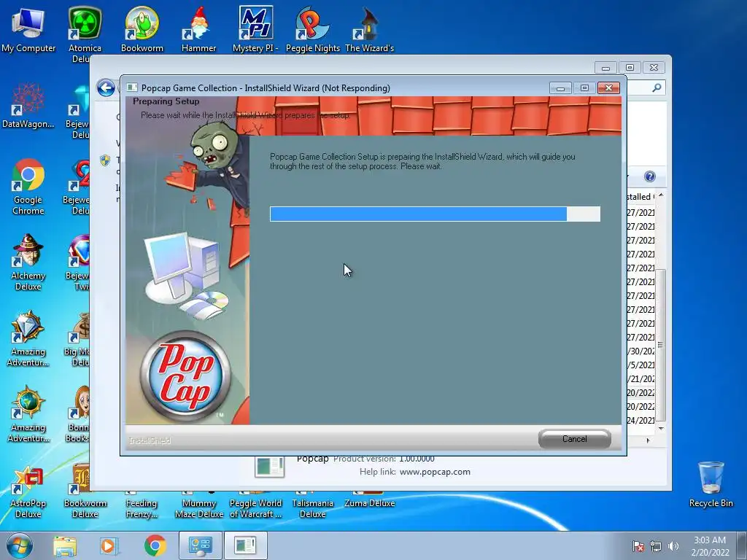Open Alchemy Deluxe desktop shortcut
747x560 pixels.
pyautogui.click(x=28, y=262)
